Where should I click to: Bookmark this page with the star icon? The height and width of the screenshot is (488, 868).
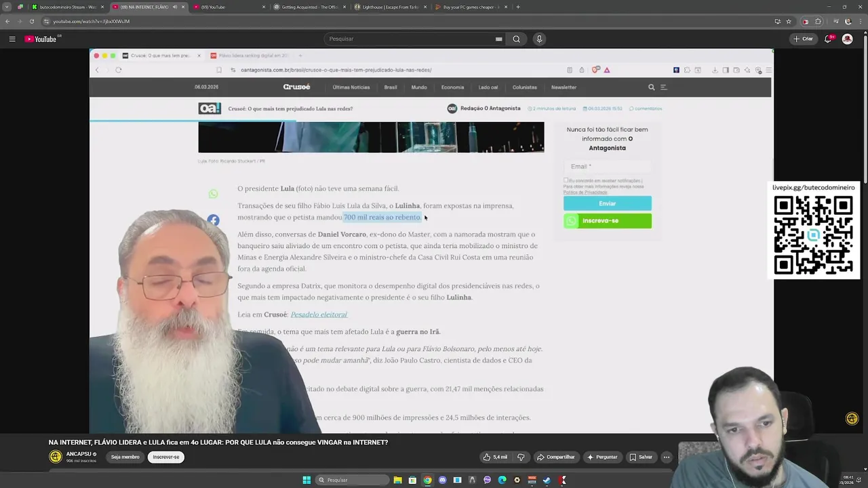click(x=789, y=21)
